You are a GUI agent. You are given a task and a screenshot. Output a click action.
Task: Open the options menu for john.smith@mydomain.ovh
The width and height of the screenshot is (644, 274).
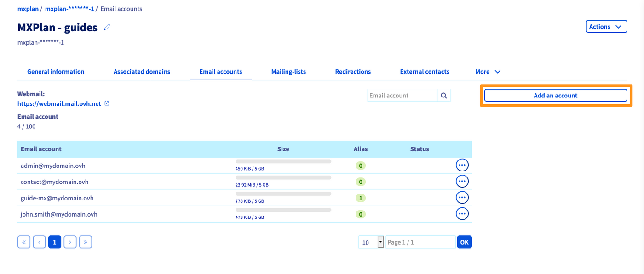462,214
